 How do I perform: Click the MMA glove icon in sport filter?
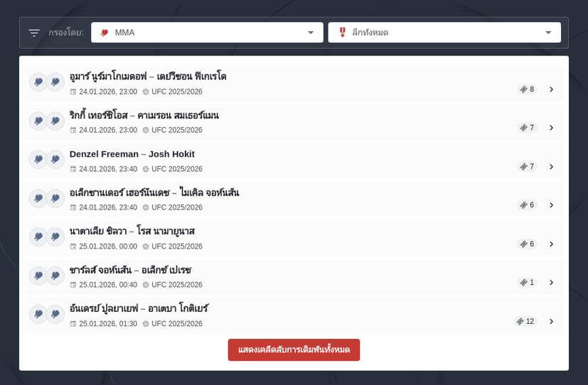click(x=105, y=33)
